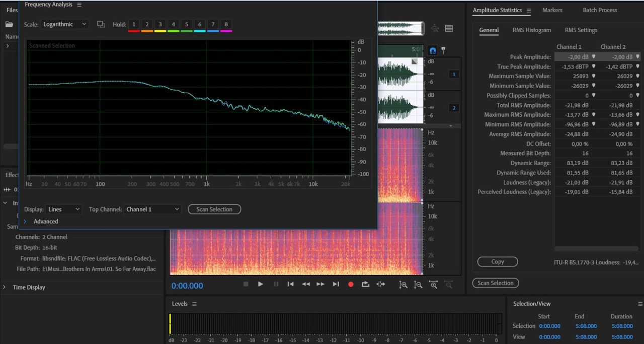
Task: Click Scan Selection in Frequency Analysis
Action: tap(214, 209)
